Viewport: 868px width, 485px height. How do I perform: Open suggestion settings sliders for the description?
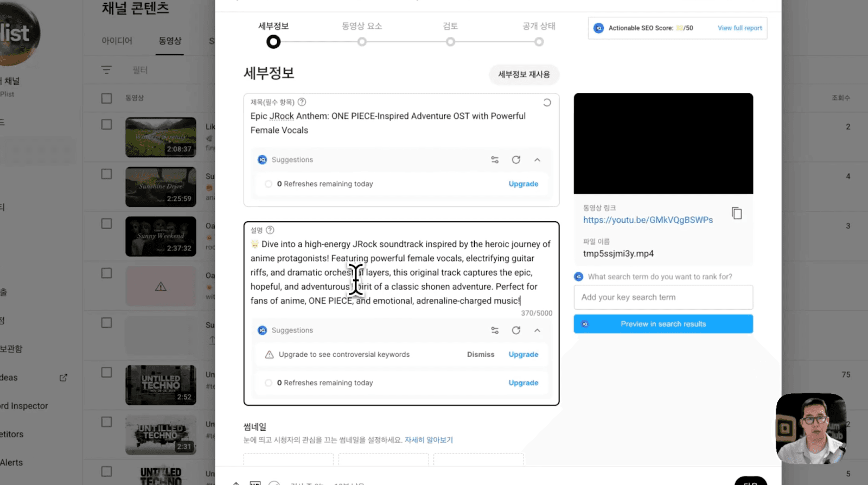[495, 330]
